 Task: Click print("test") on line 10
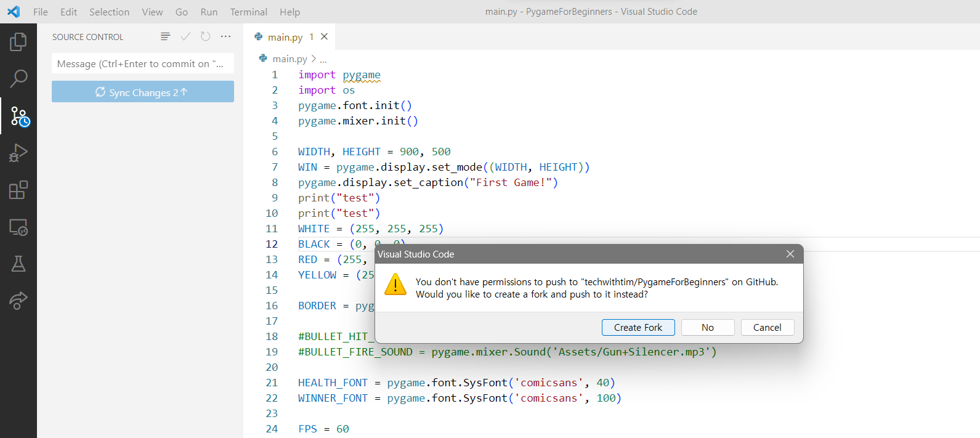coord(339,213)
